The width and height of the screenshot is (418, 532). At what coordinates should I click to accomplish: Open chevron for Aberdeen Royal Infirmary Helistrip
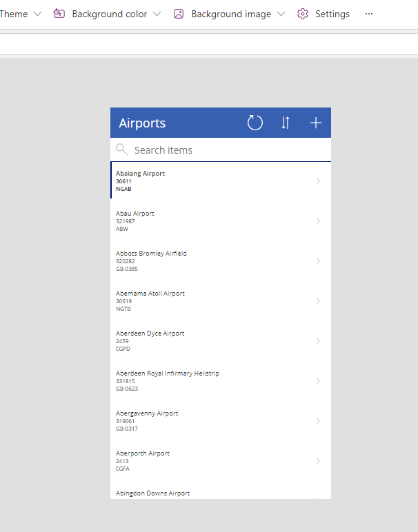point(318,381)
